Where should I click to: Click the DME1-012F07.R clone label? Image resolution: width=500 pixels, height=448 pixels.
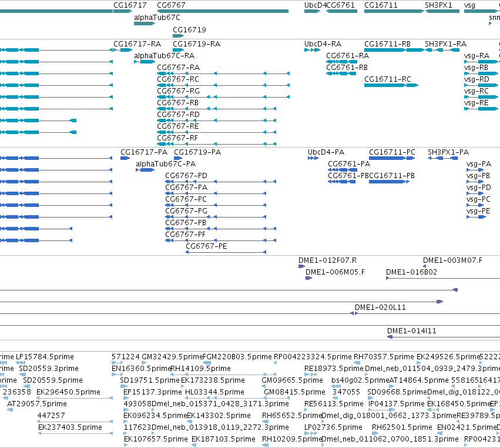327,260
